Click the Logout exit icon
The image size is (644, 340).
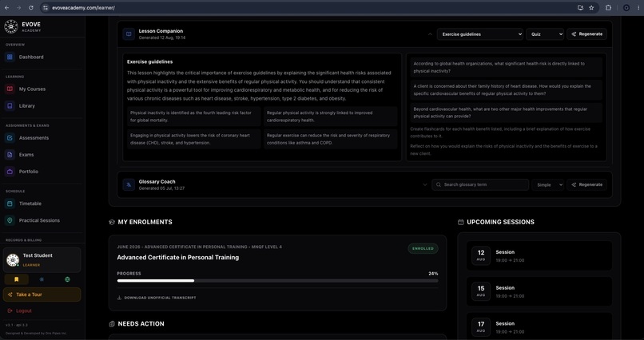10,311
